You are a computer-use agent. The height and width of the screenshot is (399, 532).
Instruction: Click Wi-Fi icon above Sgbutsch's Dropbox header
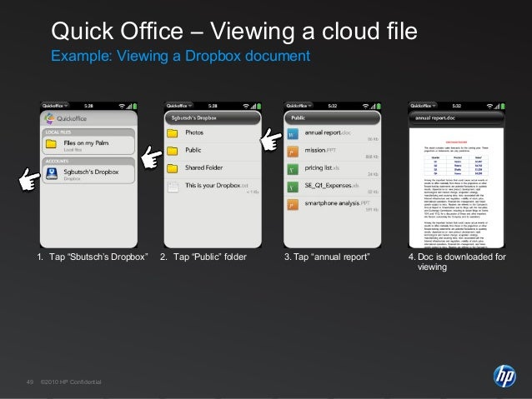point(246,106)
